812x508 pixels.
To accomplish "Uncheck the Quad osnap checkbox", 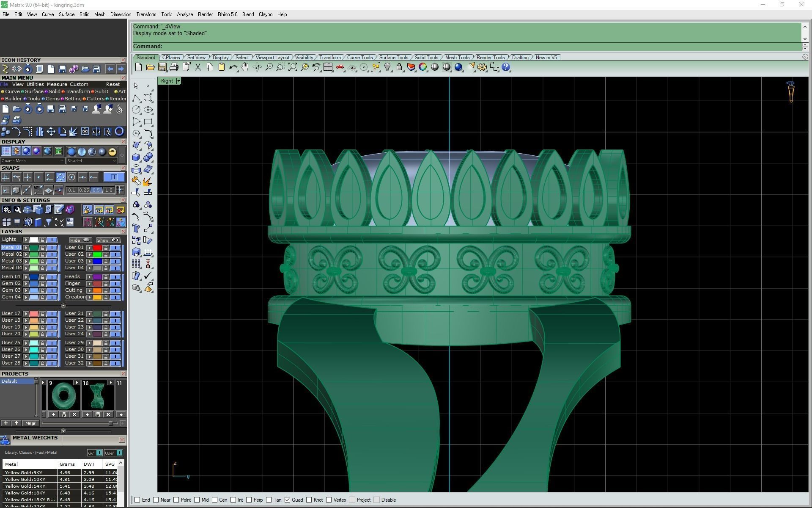I will coord(288,500).
